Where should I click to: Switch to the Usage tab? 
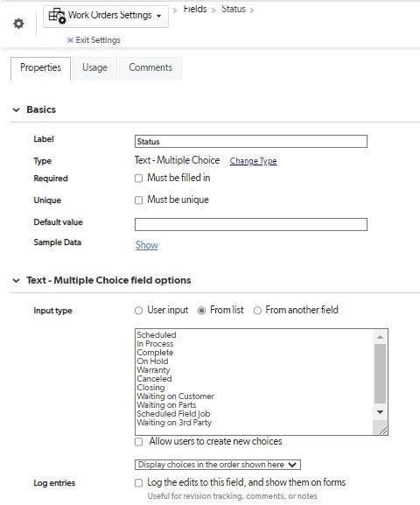[94, 68]
